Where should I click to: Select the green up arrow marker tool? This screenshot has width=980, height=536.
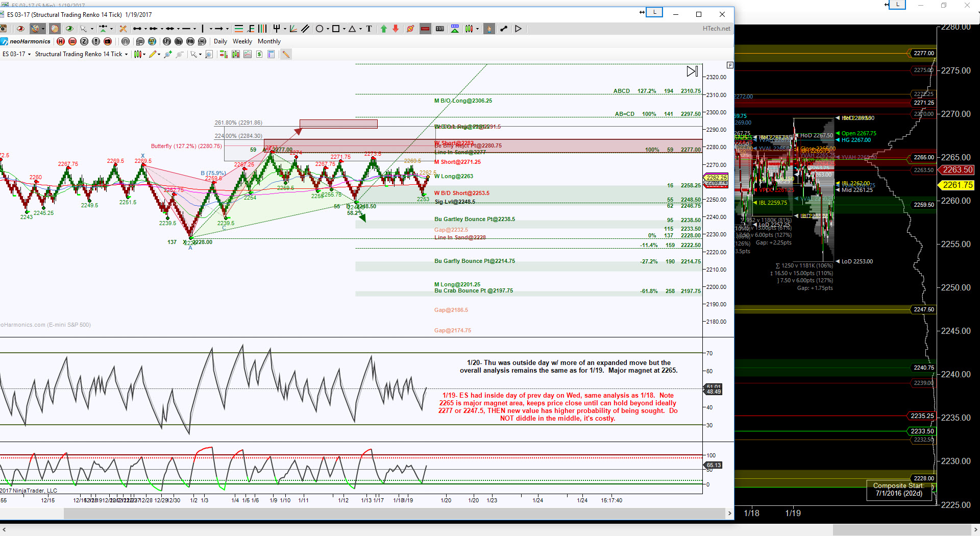tap(384, 29)
